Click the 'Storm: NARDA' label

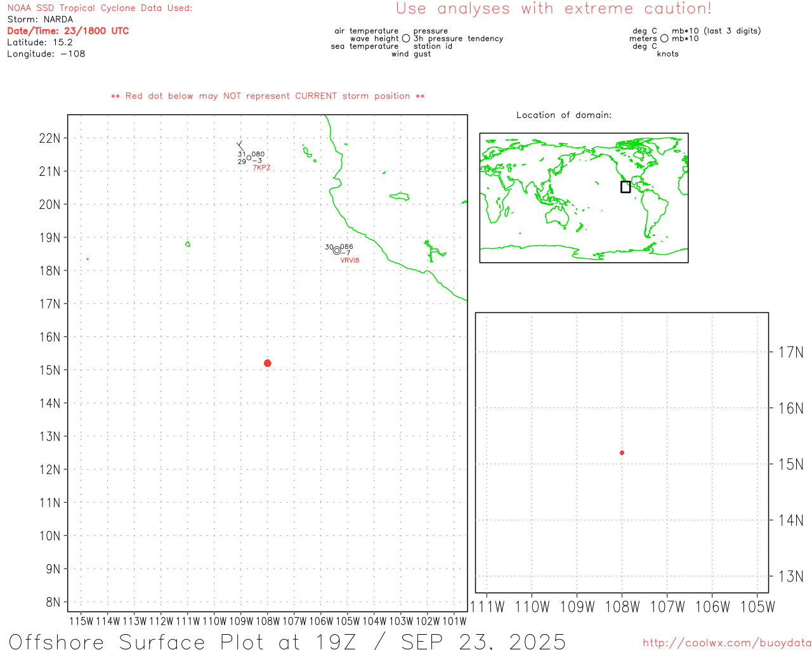coord(40,20)
